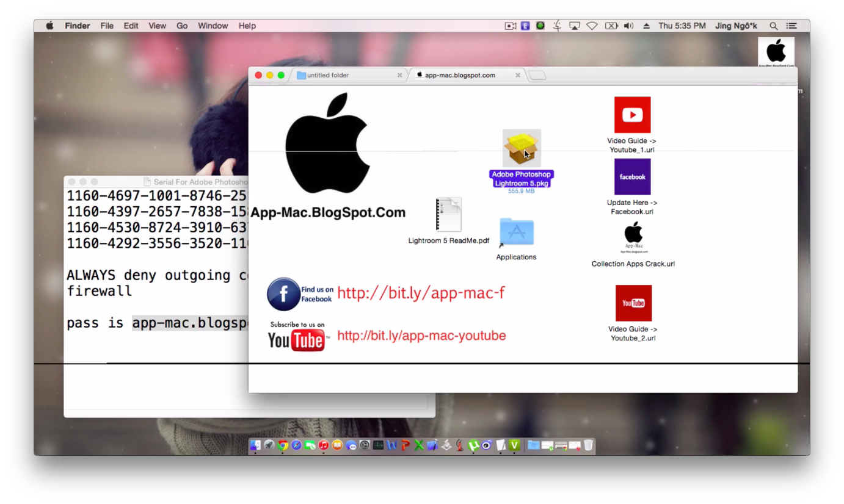This screenshot has width=844, height=504.
Task: Open the Go menu
Action: (182, 26)
